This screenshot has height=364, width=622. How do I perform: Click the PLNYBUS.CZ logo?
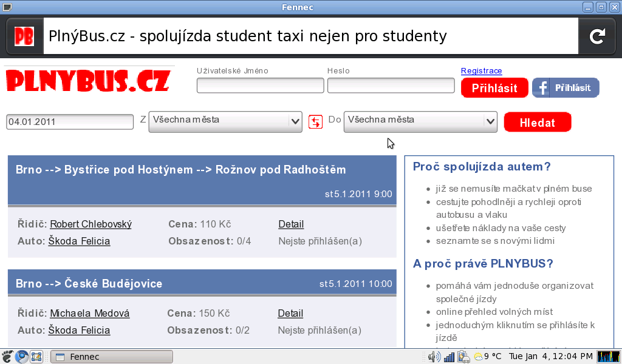pos(88,81)
